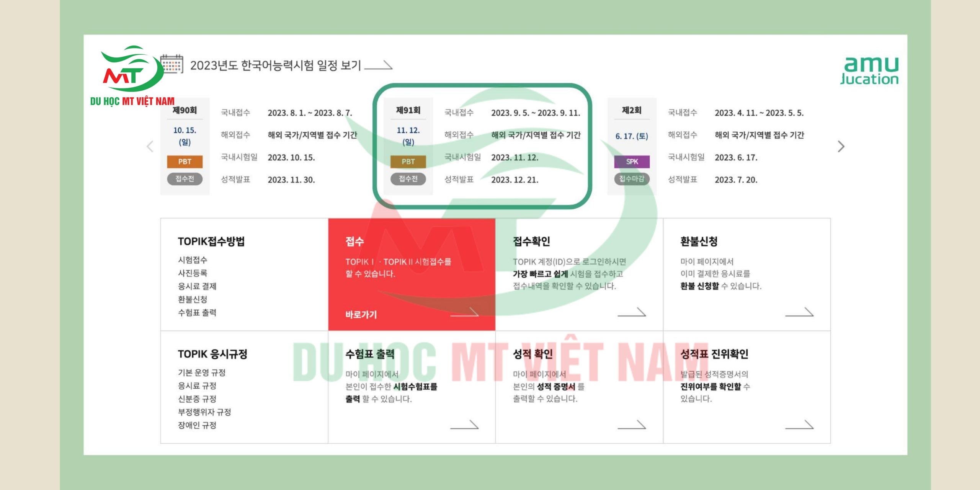Open the 2023 schedule view arrow link
The width and height of the screenshot is (980, 490).
tap(378, 65)
